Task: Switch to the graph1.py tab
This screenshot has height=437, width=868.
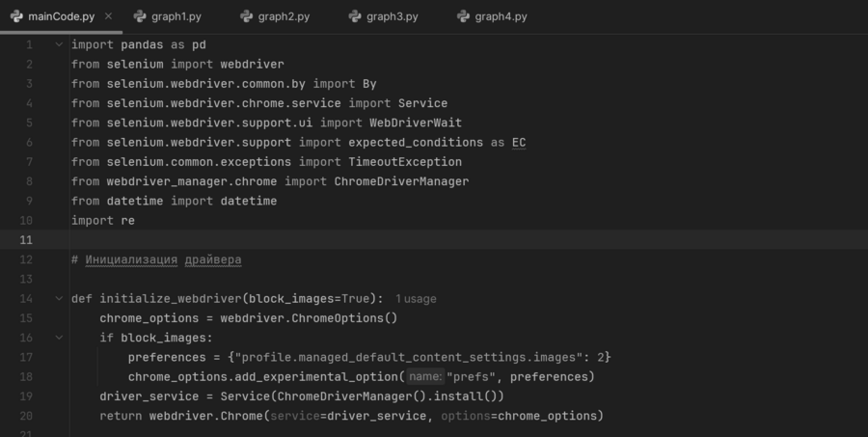Action: [175, 16]
